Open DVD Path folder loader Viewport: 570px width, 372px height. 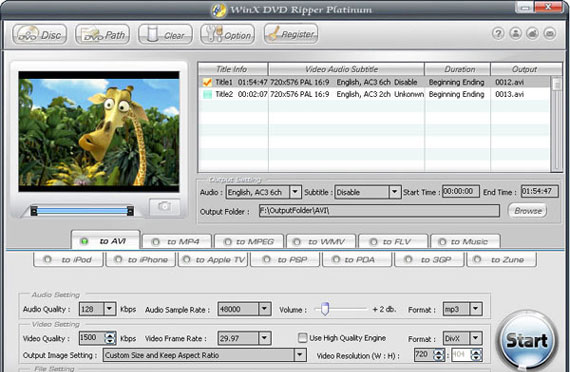[103, 35]
